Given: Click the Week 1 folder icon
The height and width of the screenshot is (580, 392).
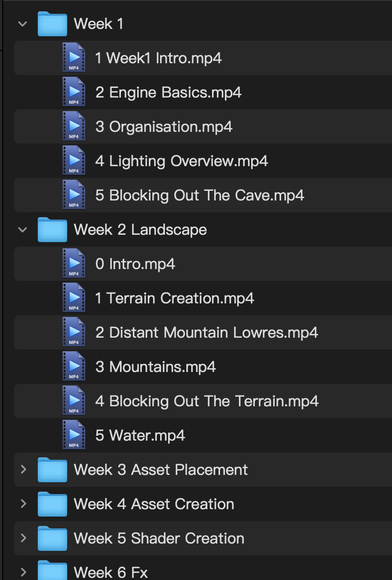Looking at the screenshot, I should (52, 24).
